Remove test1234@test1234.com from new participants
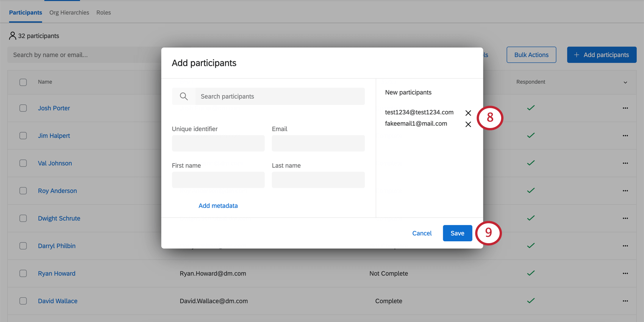Image resolution: width=644 pixels, height=322 pixels. [x=468, y=113]
